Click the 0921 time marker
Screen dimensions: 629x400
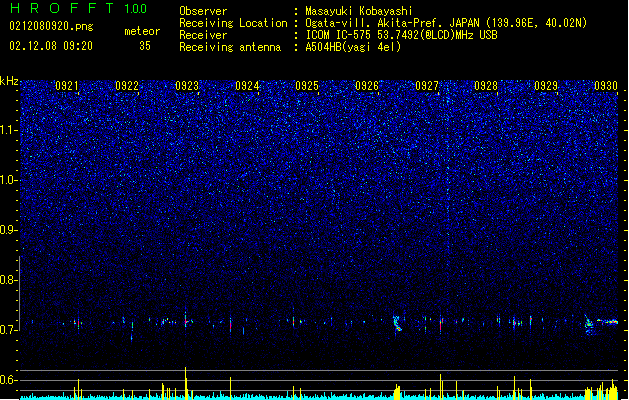coord(67,86)
